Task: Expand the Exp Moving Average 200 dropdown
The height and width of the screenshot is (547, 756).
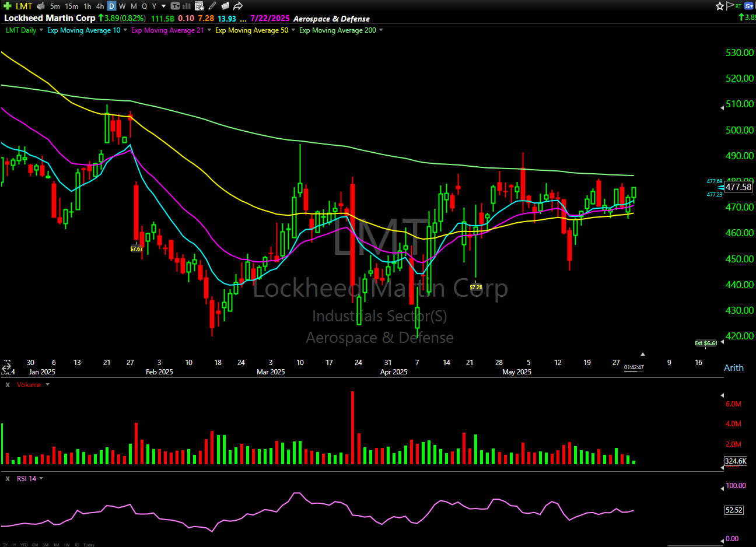Action: point(381,30)
